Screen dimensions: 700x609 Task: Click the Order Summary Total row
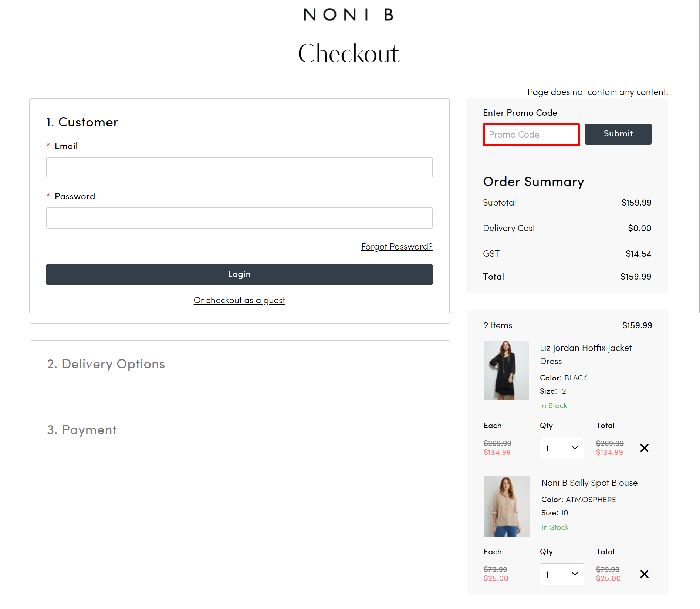pyautogui.click(x=567, y=276)
